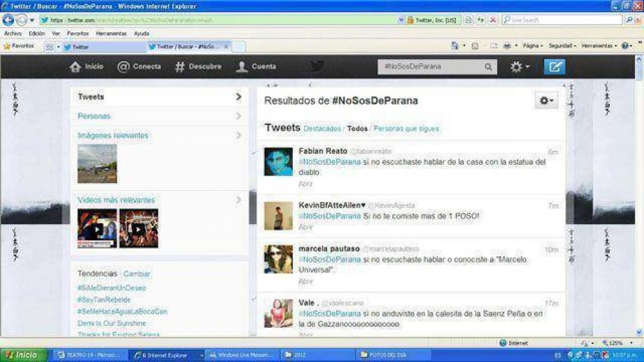Click the Print icon in command bar
This screenshot has height=362, width=644.
click(507, 46)
